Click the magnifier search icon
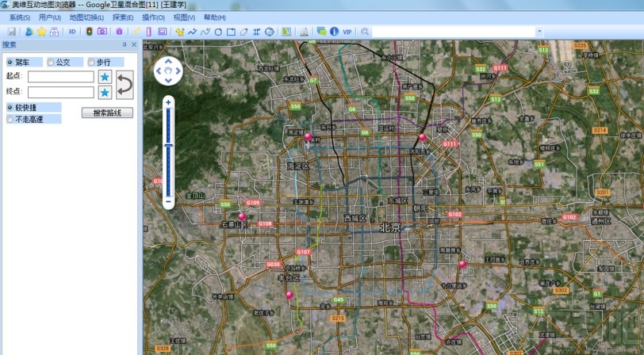 364,32
